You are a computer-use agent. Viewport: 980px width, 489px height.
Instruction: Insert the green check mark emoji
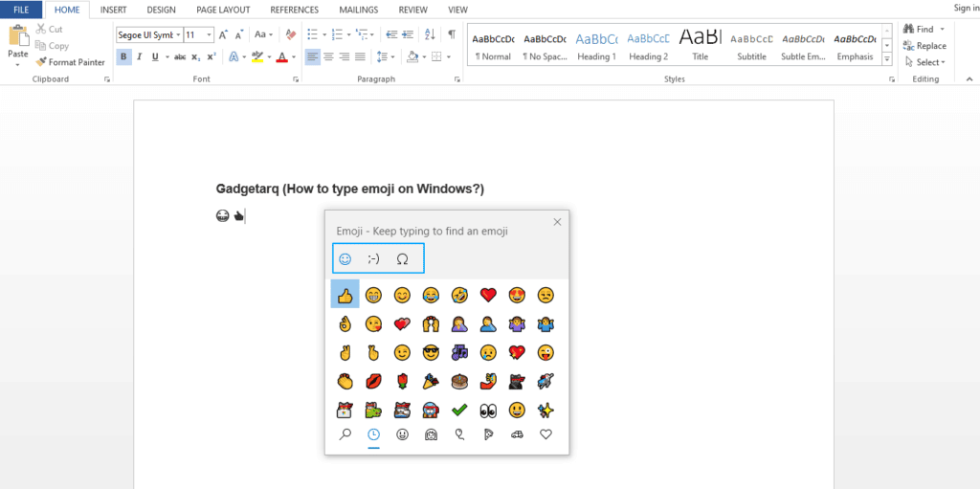coord(459,411)
